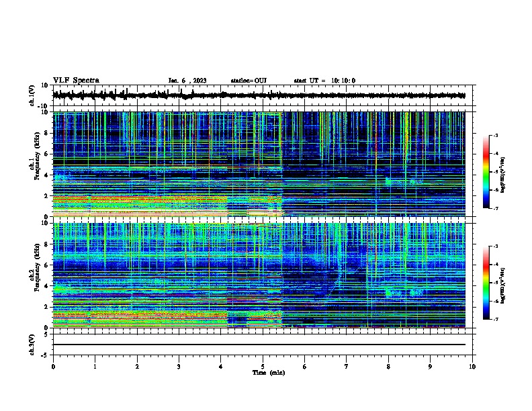
Task: Click time axis tick label "9"
Action: [430, 367]
